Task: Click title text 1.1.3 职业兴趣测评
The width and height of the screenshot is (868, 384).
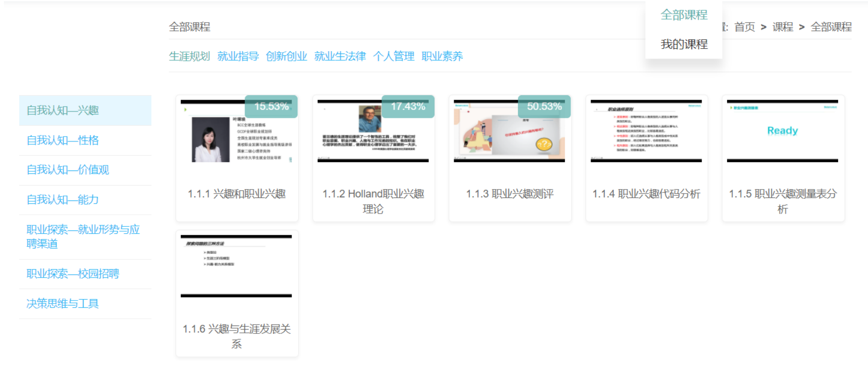Action: coord(510,194)
